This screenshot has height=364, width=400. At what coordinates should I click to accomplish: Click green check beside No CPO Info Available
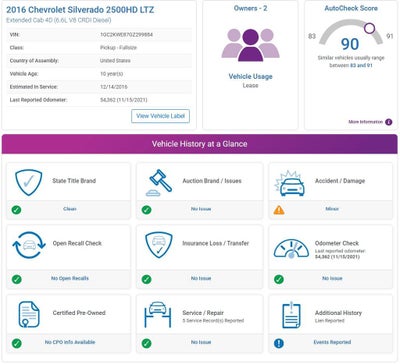pyautogui.click(x=16, y=343)
